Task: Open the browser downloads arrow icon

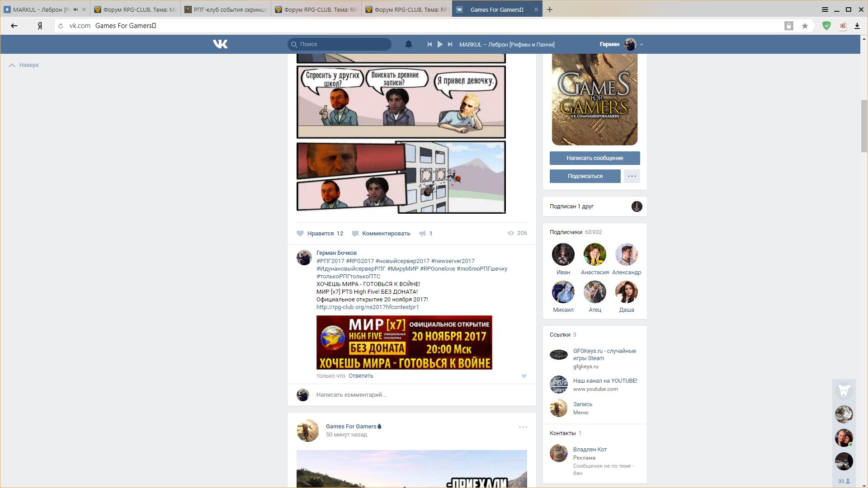Action: click(857, 26)
